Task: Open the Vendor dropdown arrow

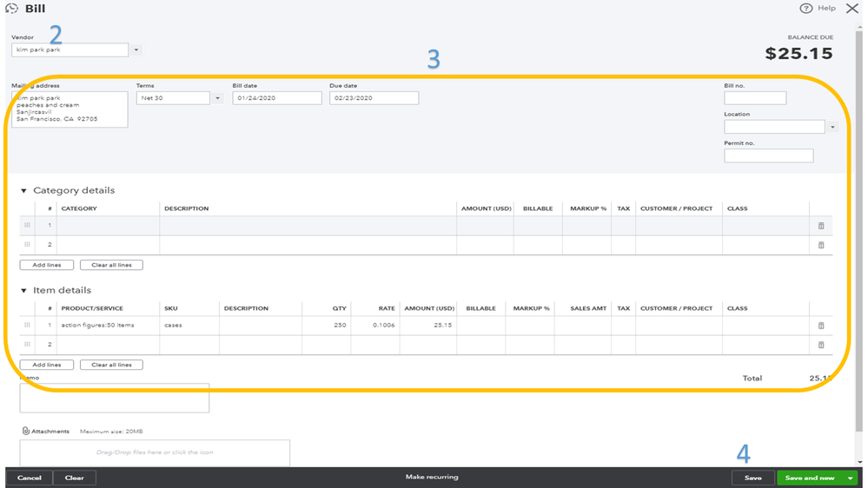Action: (136, 49)
